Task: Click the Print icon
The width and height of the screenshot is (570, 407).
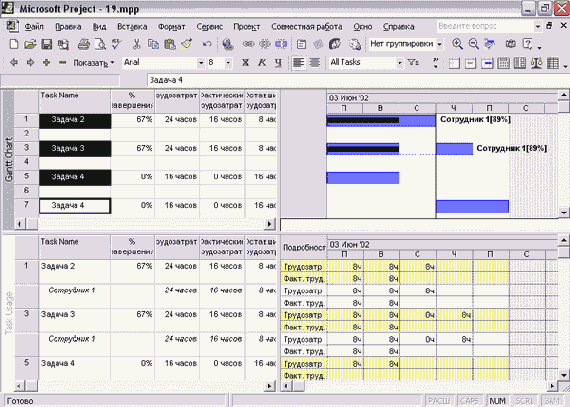Action: click(83, 44)
